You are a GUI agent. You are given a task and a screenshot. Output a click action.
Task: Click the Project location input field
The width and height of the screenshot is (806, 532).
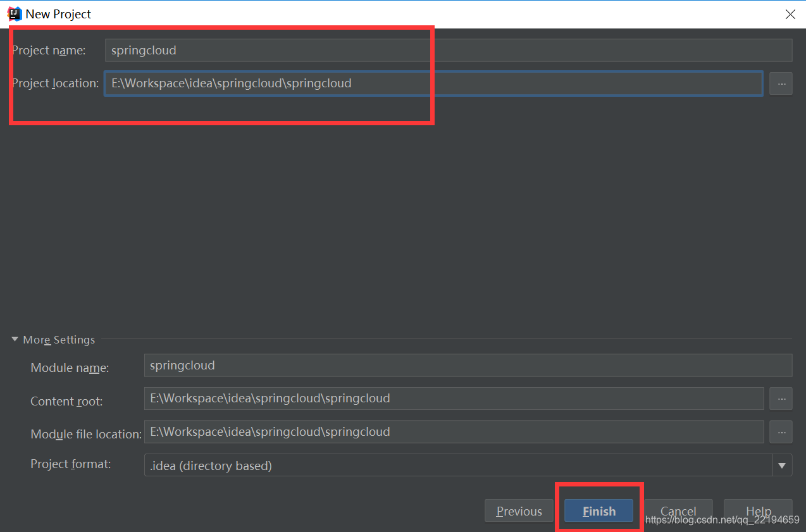433,84
